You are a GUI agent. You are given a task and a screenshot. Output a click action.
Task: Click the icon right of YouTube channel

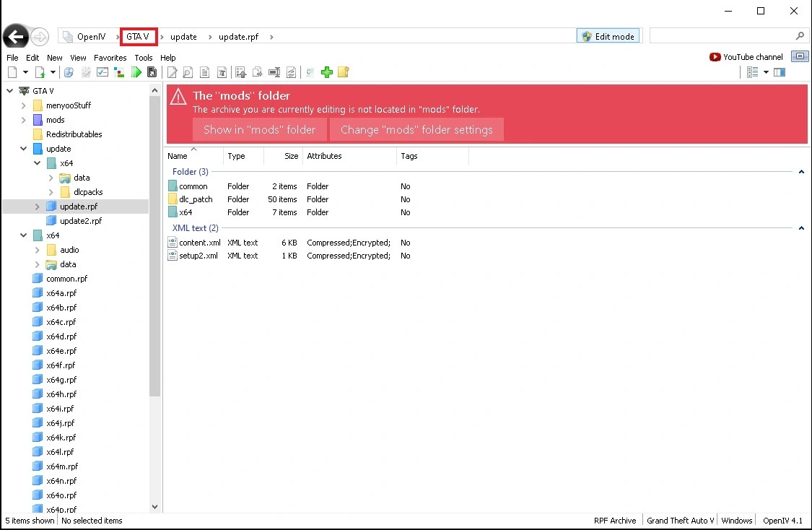(x=800, y=56)
